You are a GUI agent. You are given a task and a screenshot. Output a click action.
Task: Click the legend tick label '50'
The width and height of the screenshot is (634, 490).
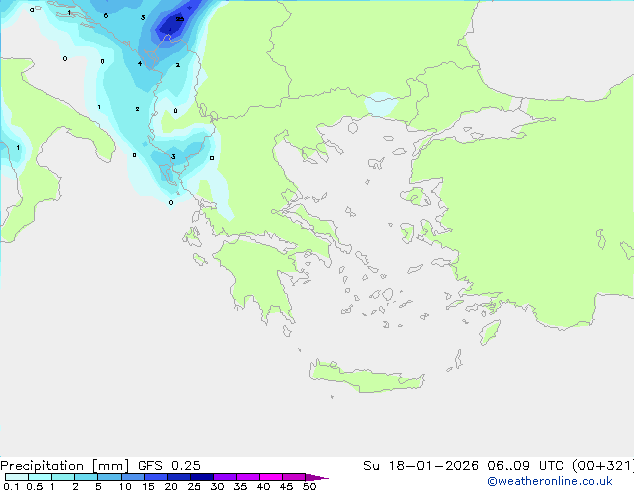(x=309, y=486)
